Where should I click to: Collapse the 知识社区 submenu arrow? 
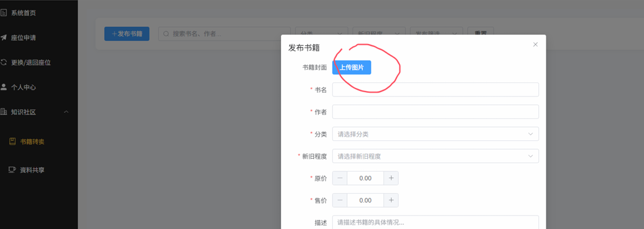[x=66, y=111]
